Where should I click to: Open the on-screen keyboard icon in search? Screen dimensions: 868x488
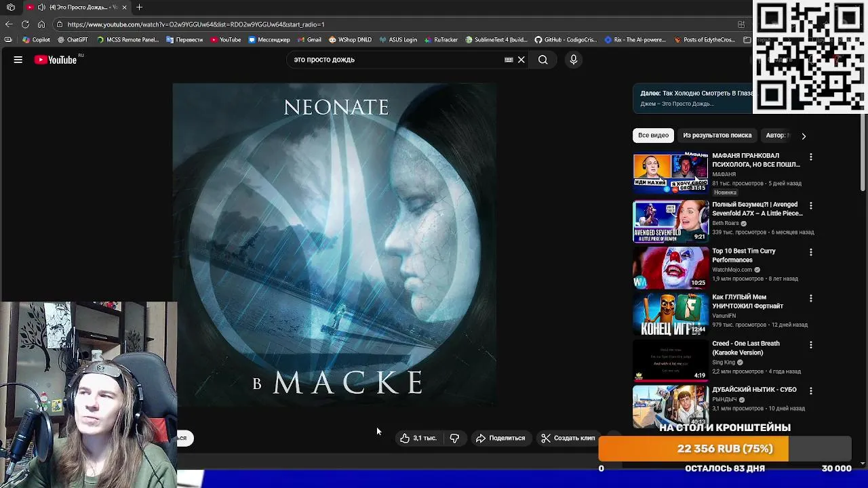pyautogui.click(x=509, y=60)
